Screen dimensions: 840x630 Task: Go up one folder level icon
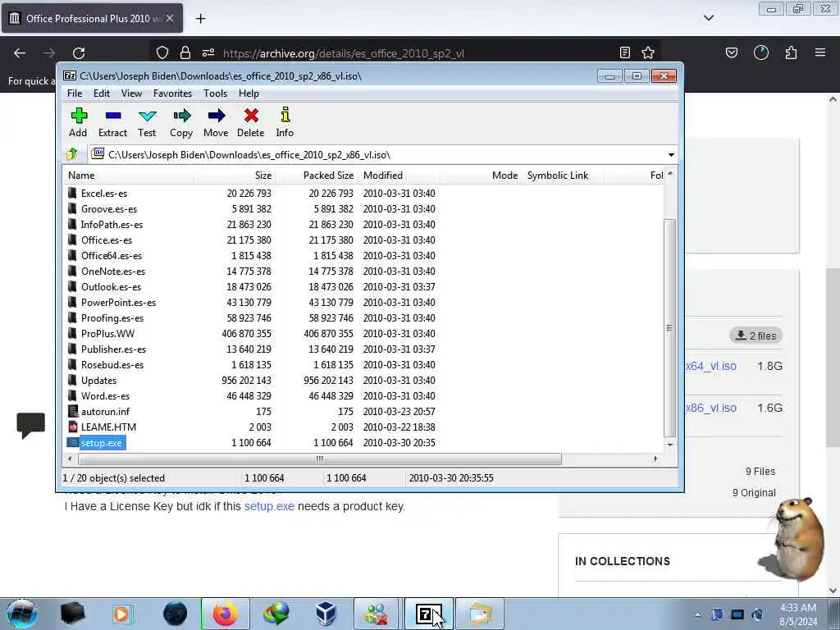[x=72, y=155]
